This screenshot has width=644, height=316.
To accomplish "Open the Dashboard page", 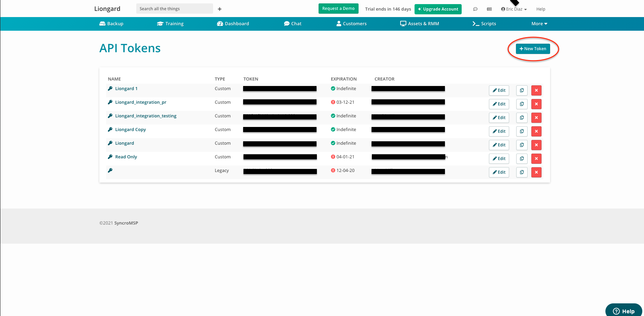I will pos(233,24).
